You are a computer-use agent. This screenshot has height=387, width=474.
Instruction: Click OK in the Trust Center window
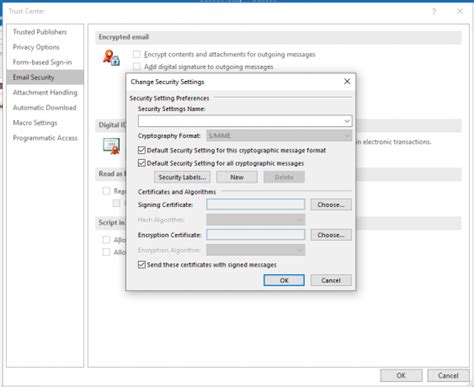(401, 375)
